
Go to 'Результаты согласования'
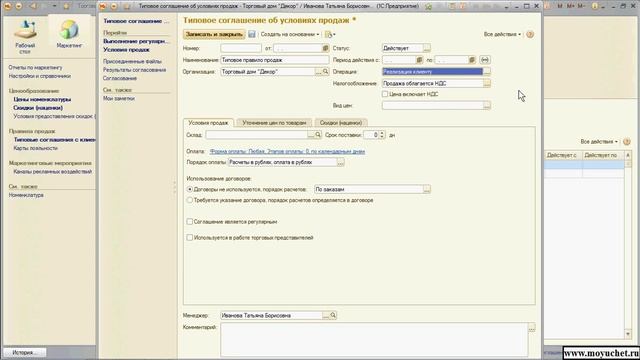pyautogui.click(x=134, y=70)
